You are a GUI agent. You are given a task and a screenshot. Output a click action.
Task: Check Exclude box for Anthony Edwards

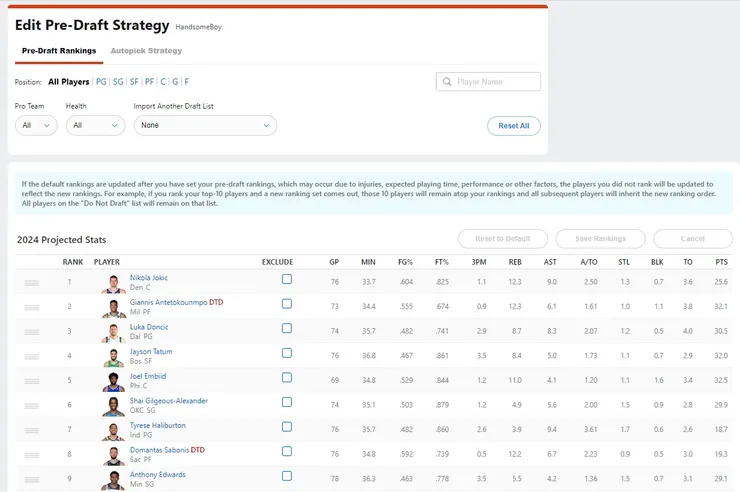[287, 476]
